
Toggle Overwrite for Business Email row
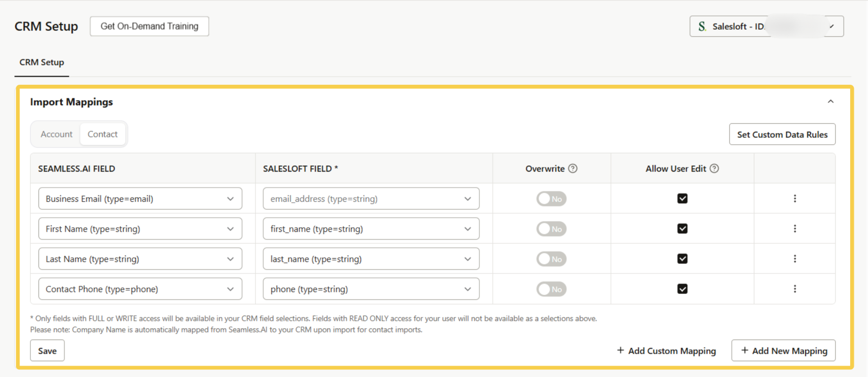click(551, 198)
